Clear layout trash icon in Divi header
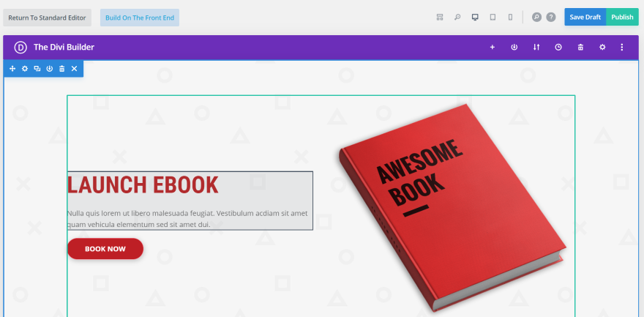This screenshot has width=644, height=317. pos(580,48)
